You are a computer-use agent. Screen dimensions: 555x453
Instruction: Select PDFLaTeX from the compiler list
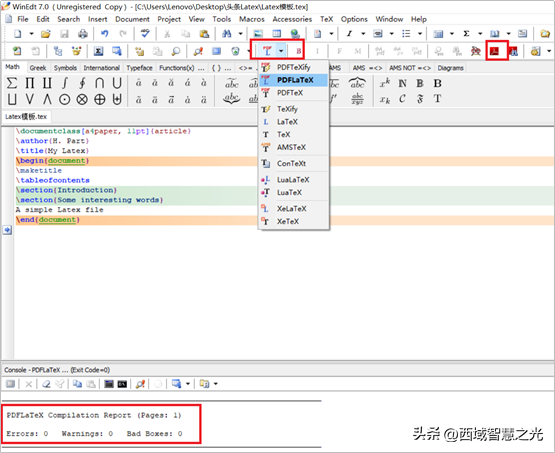tap(294, 80)
